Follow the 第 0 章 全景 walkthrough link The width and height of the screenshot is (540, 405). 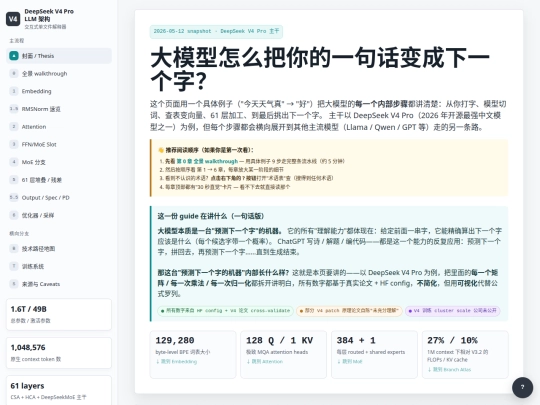point(207,161)
